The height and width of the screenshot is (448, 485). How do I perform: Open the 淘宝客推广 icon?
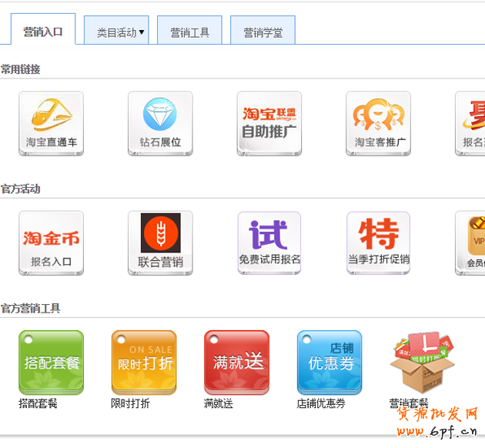point(378,123)
